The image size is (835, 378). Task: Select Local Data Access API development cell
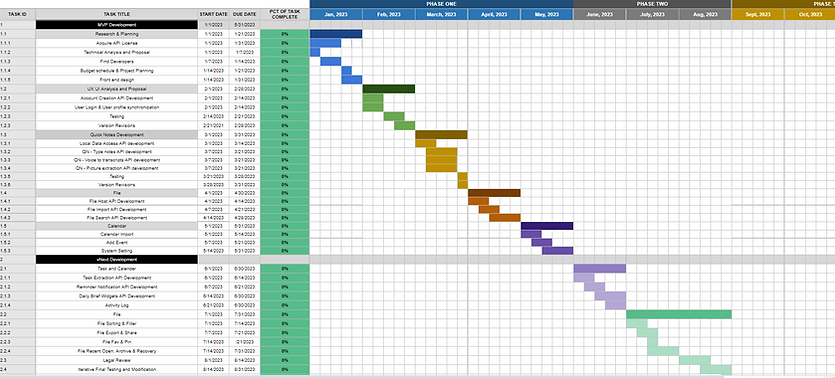point(117,143)
